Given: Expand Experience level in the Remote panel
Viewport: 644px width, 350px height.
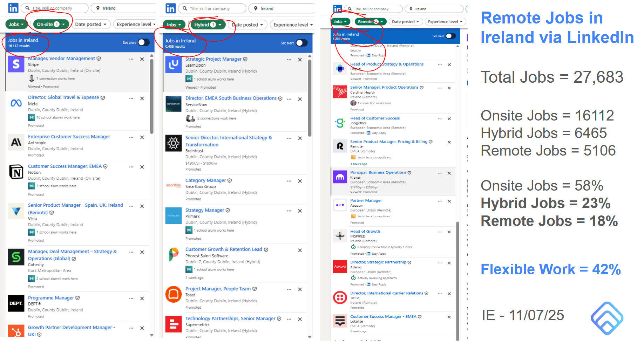Looking at the screenshot, I should pyautogui.click(x=445, y=22).
